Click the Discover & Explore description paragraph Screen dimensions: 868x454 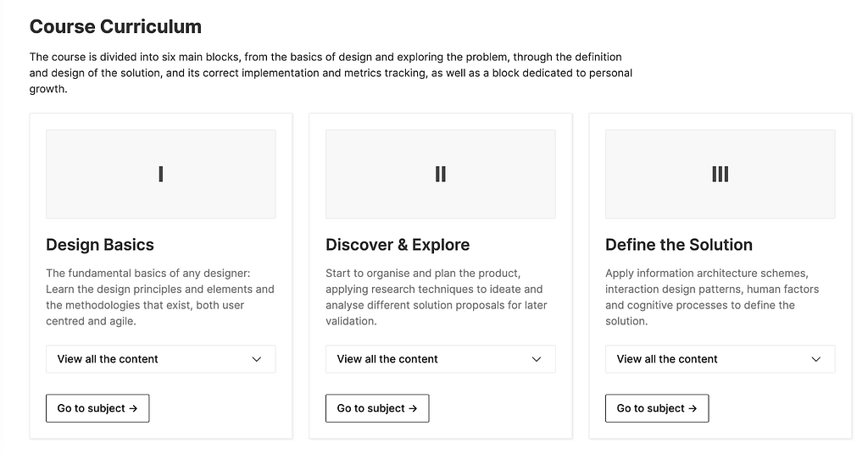pyautogui.click(x=437, y=297)
